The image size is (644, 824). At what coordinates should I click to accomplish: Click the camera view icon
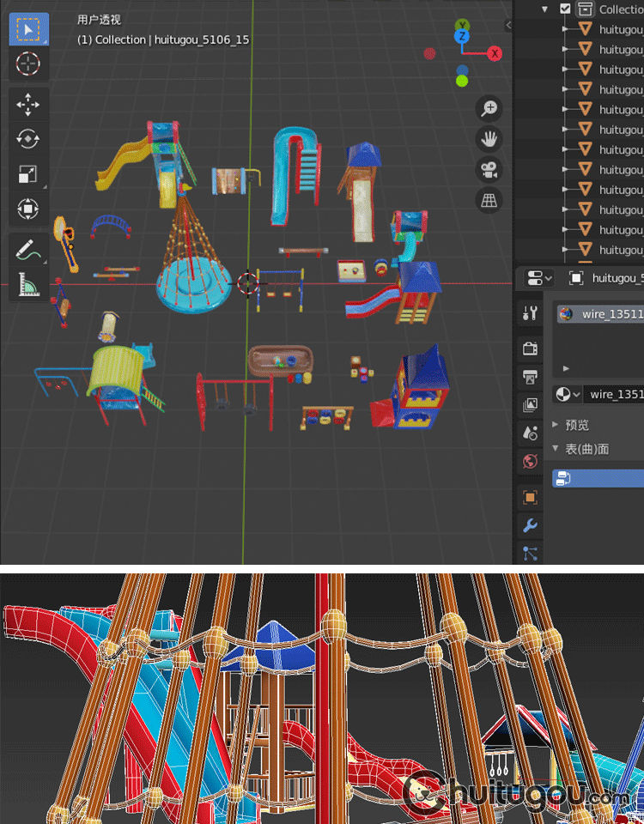pos(489,169)
